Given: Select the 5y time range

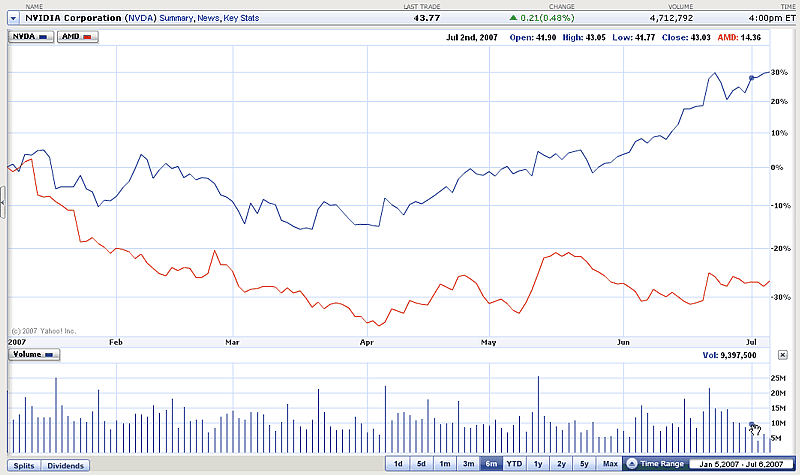Looking at the screenshot, I should (585, 464).
